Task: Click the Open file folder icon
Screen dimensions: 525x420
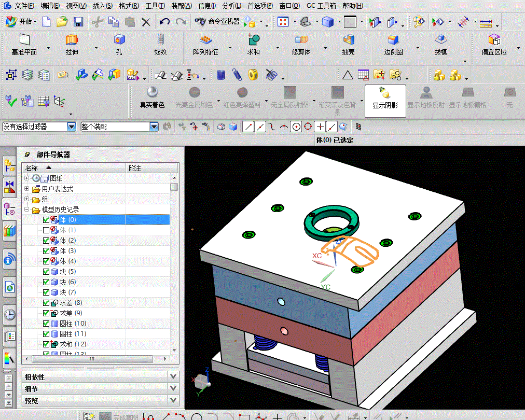Action: pyautogui.click(x=62, y=22)
